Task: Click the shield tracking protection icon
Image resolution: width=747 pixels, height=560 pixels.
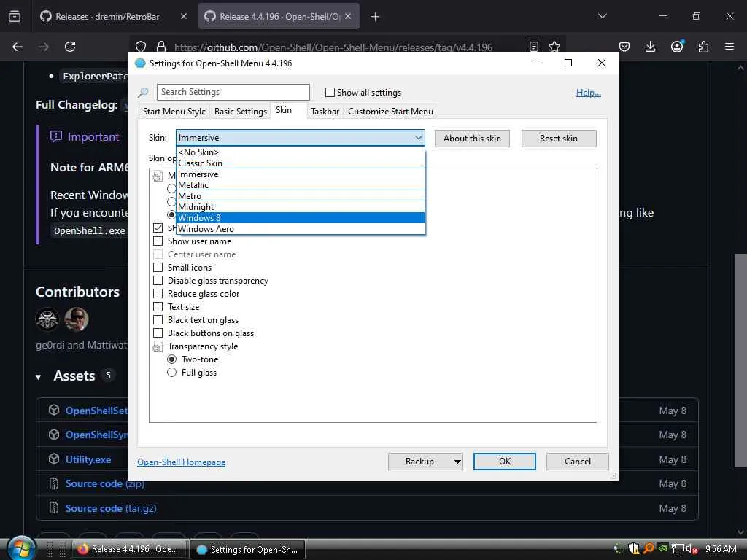Action: tap(141, 47)
